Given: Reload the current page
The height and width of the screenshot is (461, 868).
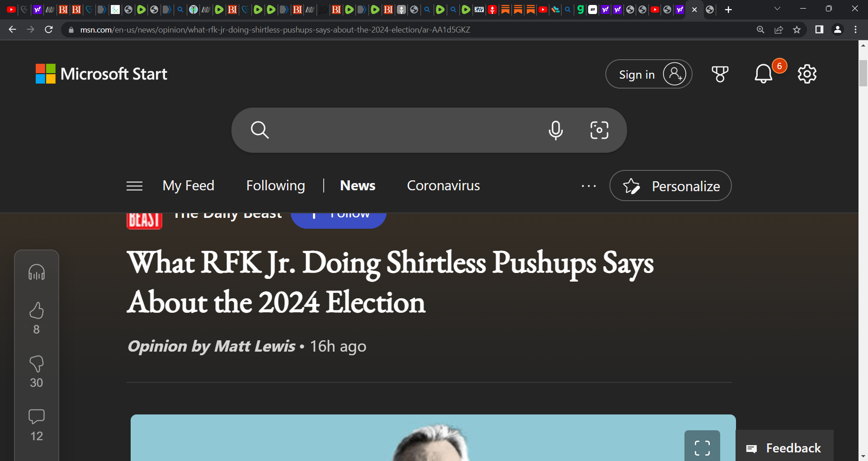Looking at the screenshot, I should click(49, 29).
